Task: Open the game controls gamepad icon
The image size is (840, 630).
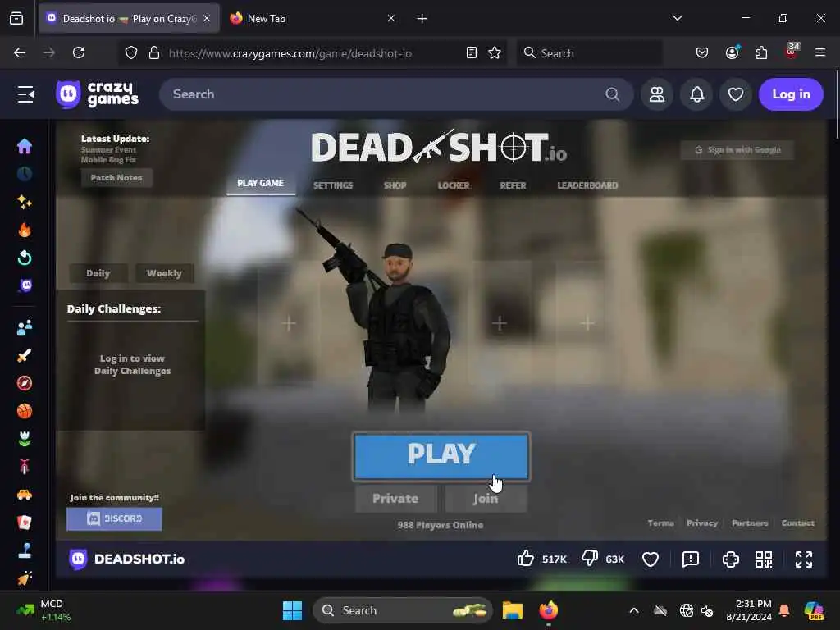Action: pyautogui.click(x=731, y=559)
